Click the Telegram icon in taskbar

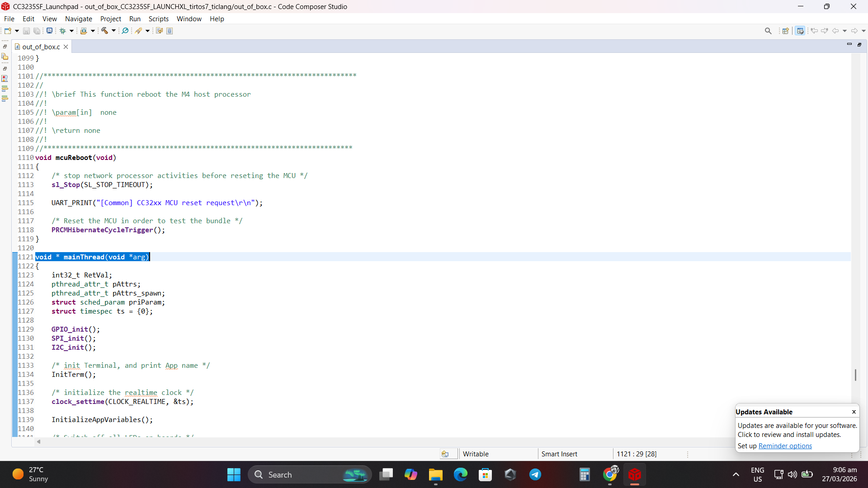pos(535,474)
